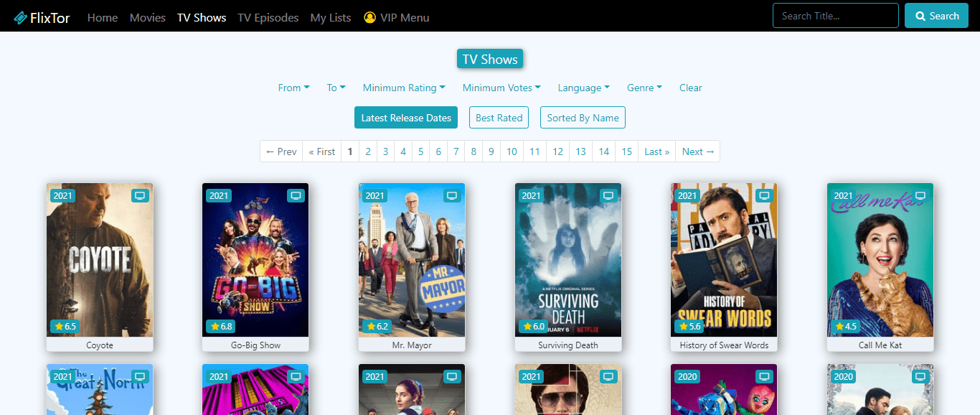This screenshot has height=415, width=980.
Task: Click the Prev pagination link
Action: 281,151
